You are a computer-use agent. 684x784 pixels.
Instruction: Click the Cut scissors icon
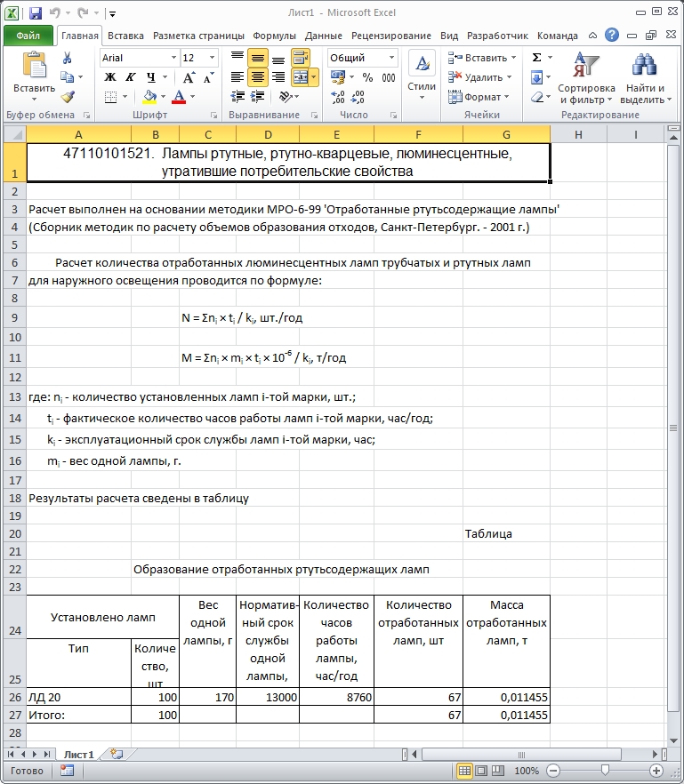click(67, 58)
